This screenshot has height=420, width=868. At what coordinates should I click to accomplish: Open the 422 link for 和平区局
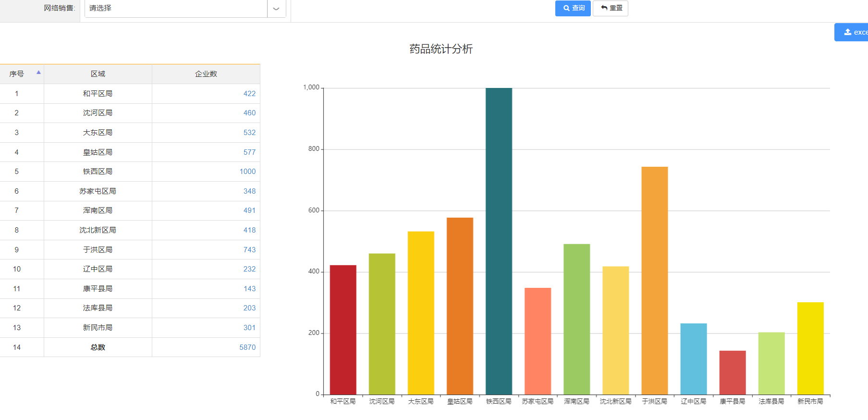click(249, 94)
